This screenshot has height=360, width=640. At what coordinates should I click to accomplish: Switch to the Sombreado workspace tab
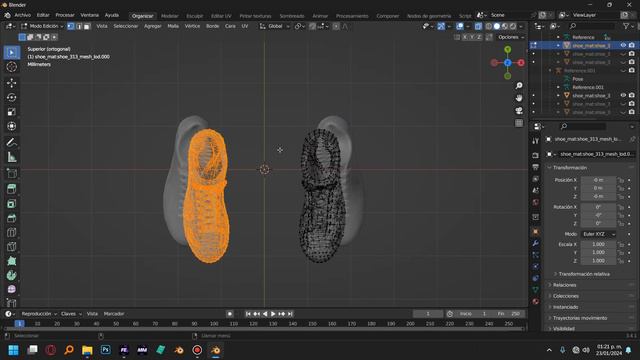(x=292, y=16)
